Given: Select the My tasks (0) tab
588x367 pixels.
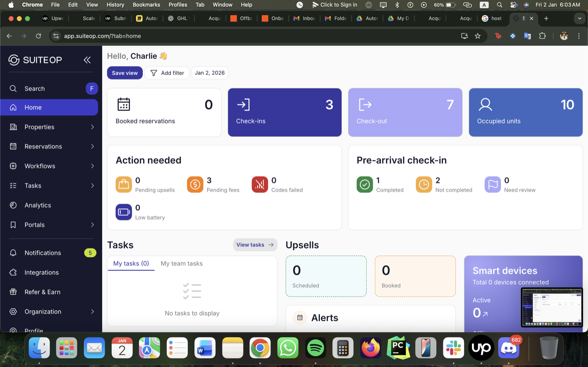Looking at the screenshot, I should point(131,264).
